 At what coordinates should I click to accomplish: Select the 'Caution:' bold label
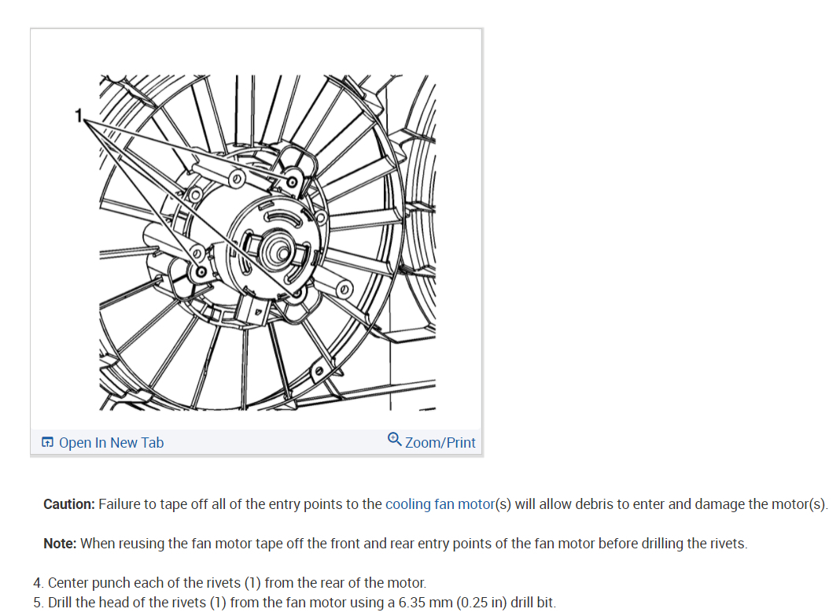coord(69,504)
